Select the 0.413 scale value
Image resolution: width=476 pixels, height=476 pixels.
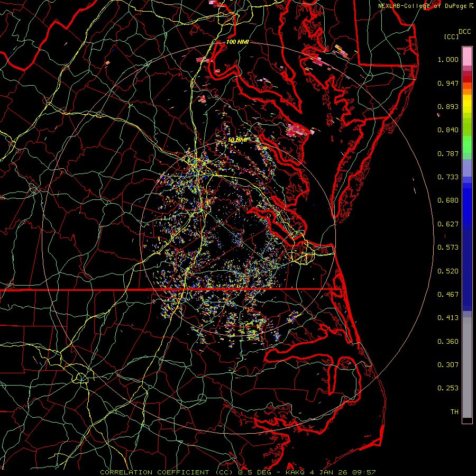[448, 318]
